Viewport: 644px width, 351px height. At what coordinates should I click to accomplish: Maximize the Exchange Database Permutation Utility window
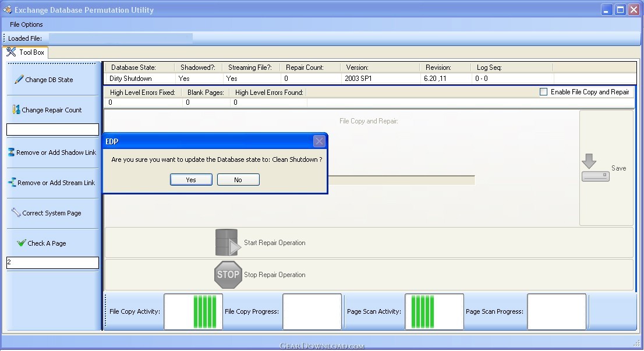(620, 10)
